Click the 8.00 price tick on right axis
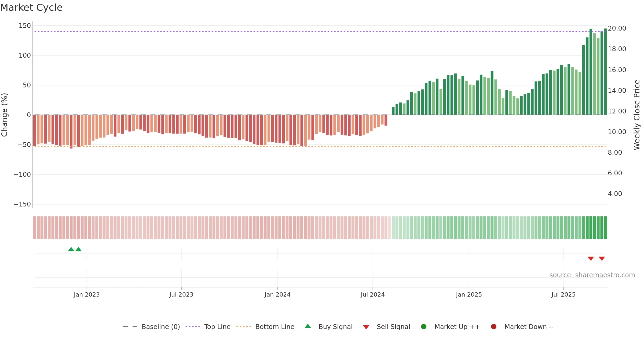 click(x=615, y=153)
